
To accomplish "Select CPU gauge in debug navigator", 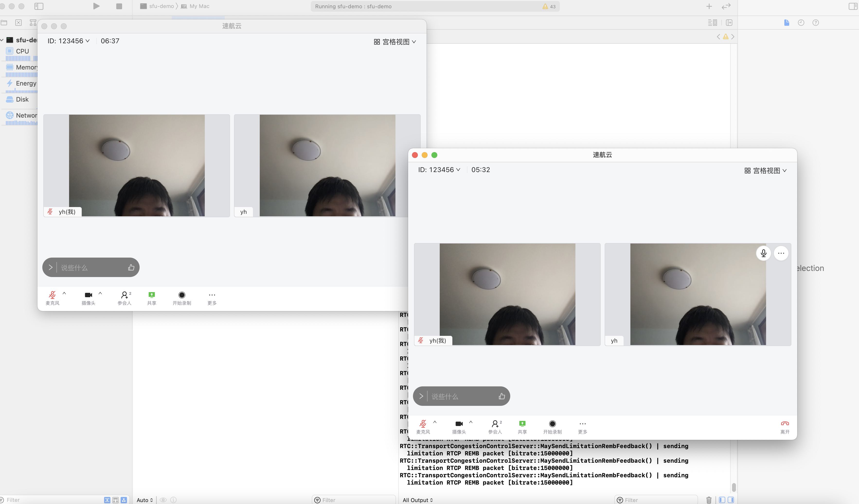I will 22,51.
